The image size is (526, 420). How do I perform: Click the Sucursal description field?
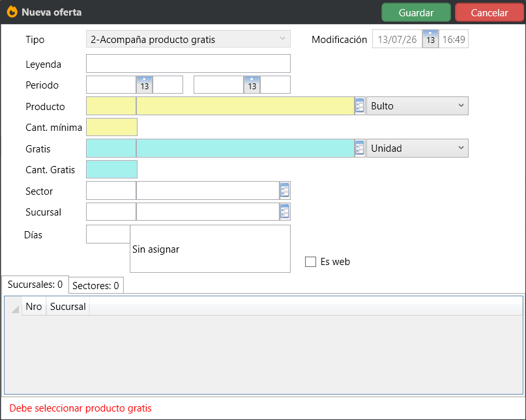tap(208, 212)
